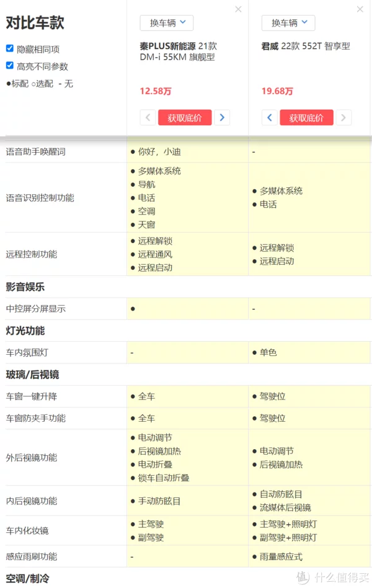The image size is (372, 588).
Task: Move 秦PLUS column right with arrow
Action: point(222,118)
